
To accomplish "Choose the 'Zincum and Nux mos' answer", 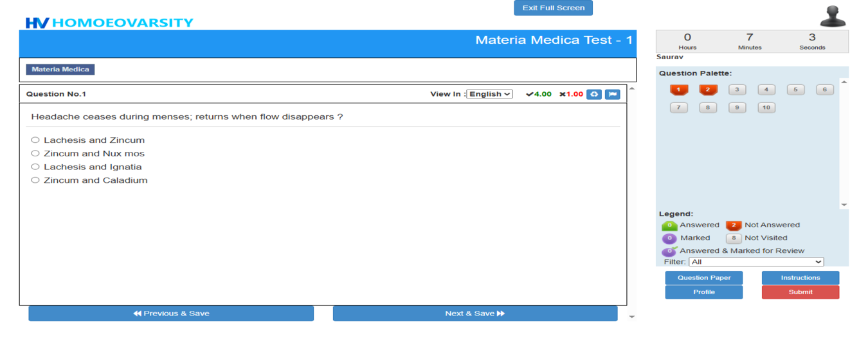I will pyautogui.click(x=35, y=153).
